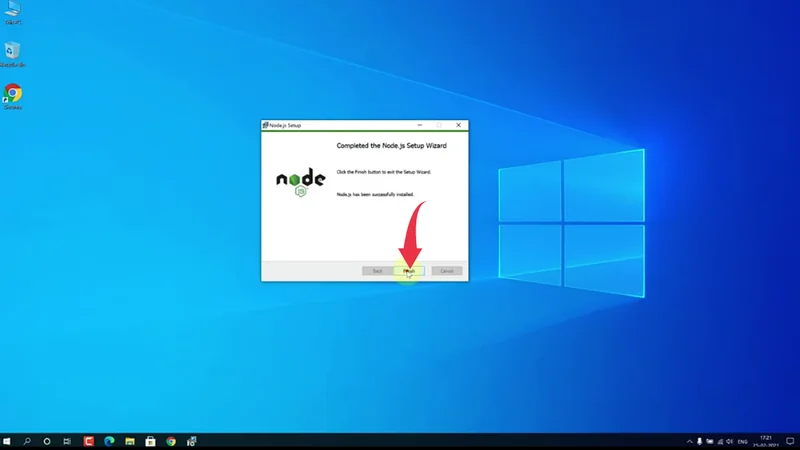
Task: Select Google Chrome desktop shortcut
Action: [x=13, y=95]
